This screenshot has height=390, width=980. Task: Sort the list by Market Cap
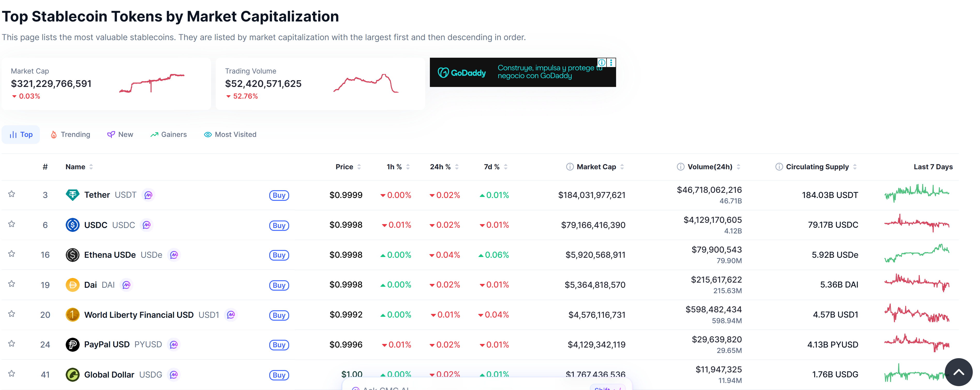coord(622,166)
